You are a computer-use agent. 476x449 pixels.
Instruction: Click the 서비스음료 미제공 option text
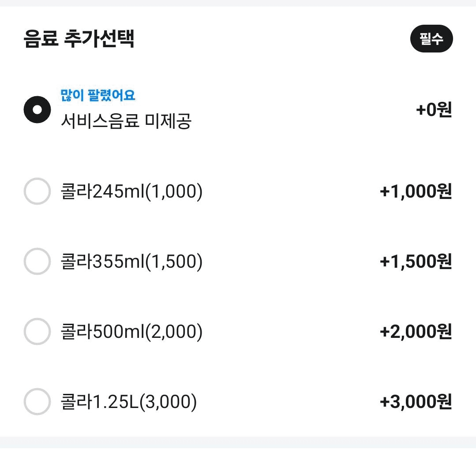coord(126,121)
